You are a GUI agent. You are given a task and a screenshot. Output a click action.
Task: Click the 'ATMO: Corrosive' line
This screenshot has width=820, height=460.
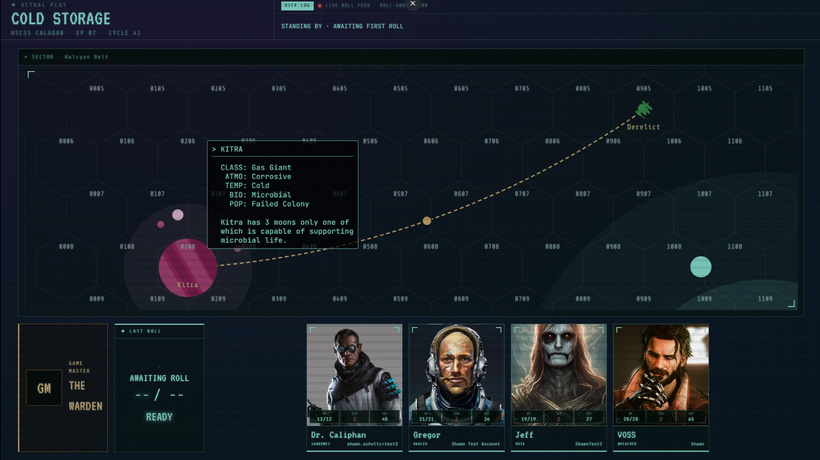[x=258, y=177]
